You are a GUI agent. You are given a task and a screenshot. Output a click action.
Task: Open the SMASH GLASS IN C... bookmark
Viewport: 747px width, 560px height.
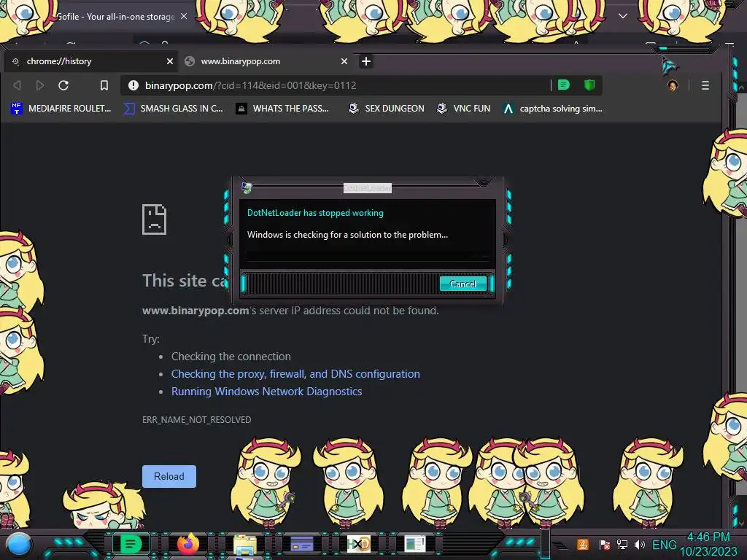(174, 109)
